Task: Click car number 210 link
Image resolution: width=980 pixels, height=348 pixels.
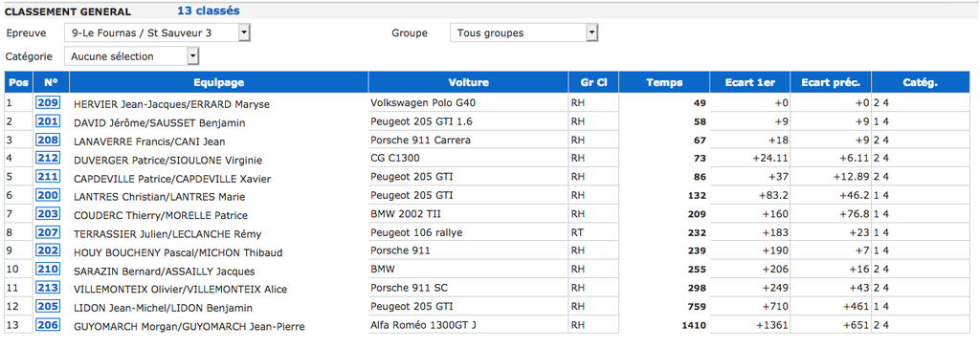Action: [x=48, y=270]
